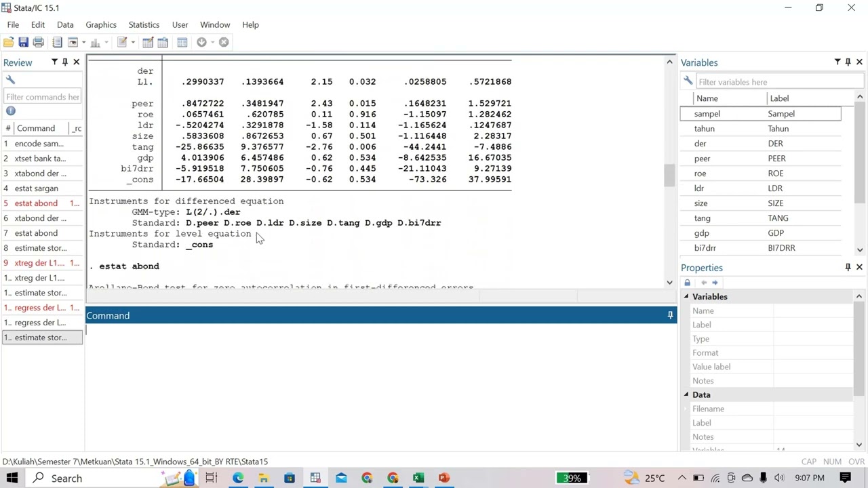Click the Open file toolbar icon
Viewport: 868px width, 488px height.
[9, 42]
